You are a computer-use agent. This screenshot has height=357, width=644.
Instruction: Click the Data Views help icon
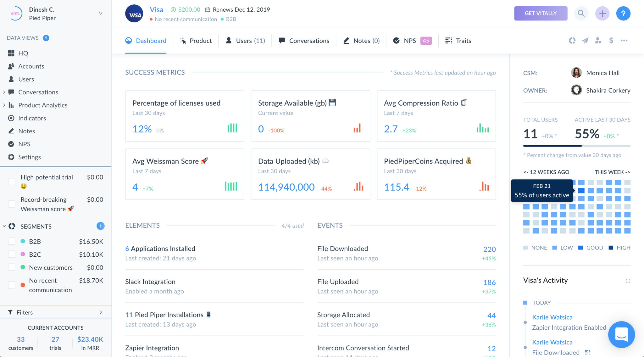46,38
